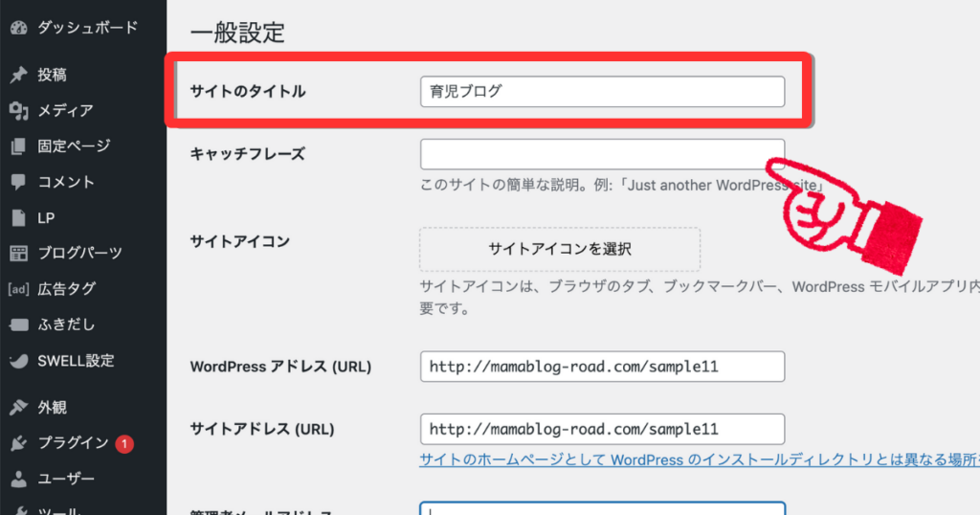
Task: Click the speech bubble icon beside コメント
Action: click(x=19, y=182)
